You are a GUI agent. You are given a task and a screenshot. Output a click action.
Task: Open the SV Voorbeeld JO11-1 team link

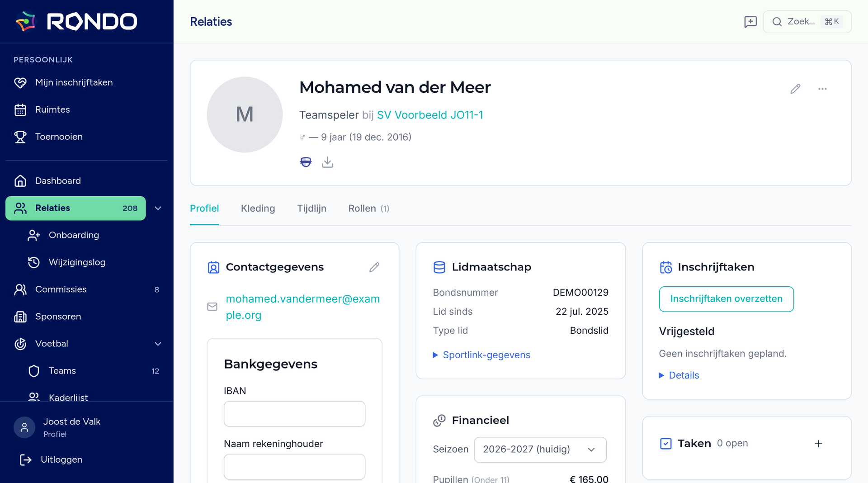pos(429,115)
